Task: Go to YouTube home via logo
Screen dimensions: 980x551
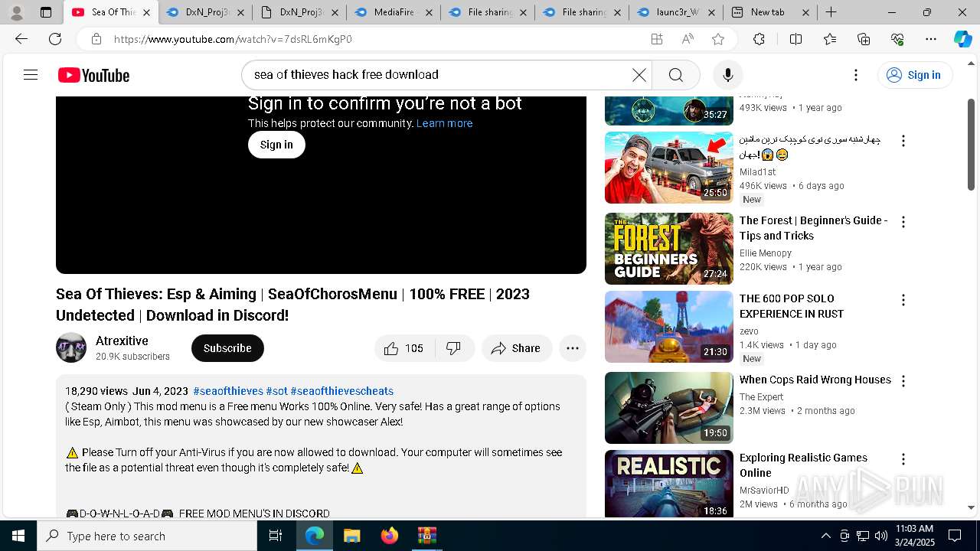Action: [x=93, y=75]
